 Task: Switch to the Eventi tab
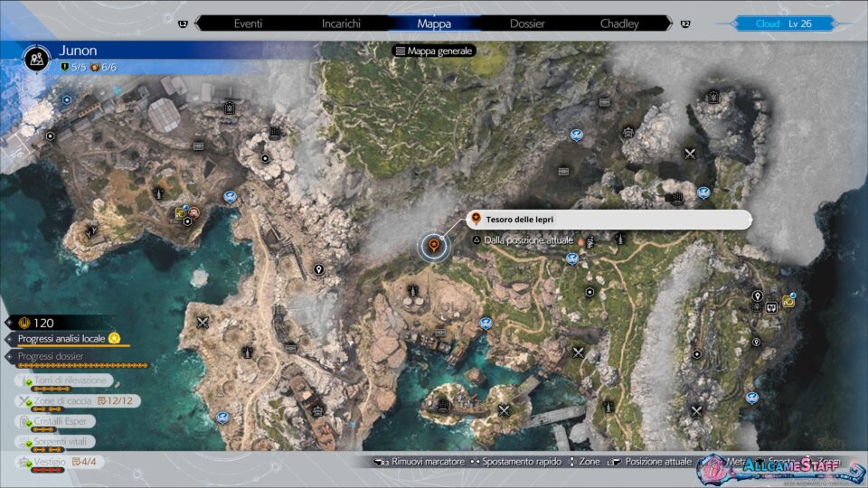248,23
